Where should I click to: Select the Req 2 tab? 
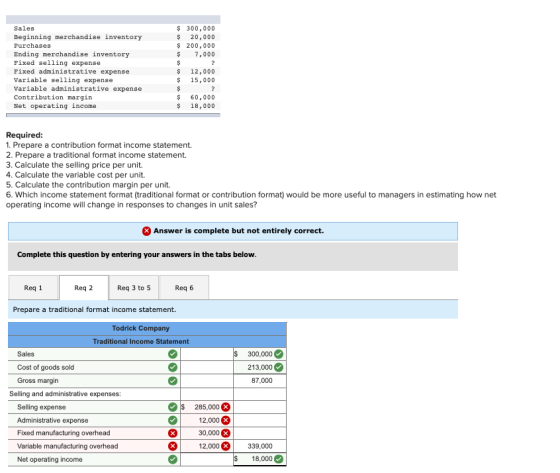point(84,288)
